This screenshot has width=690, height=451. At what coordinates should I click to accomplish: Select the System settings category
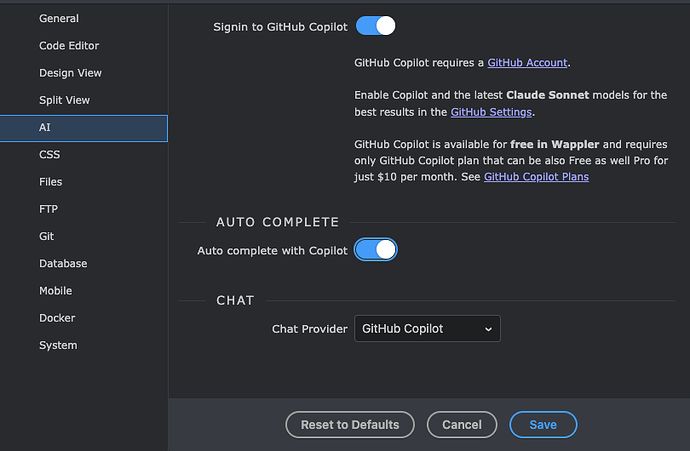click(x=58, y=345)
